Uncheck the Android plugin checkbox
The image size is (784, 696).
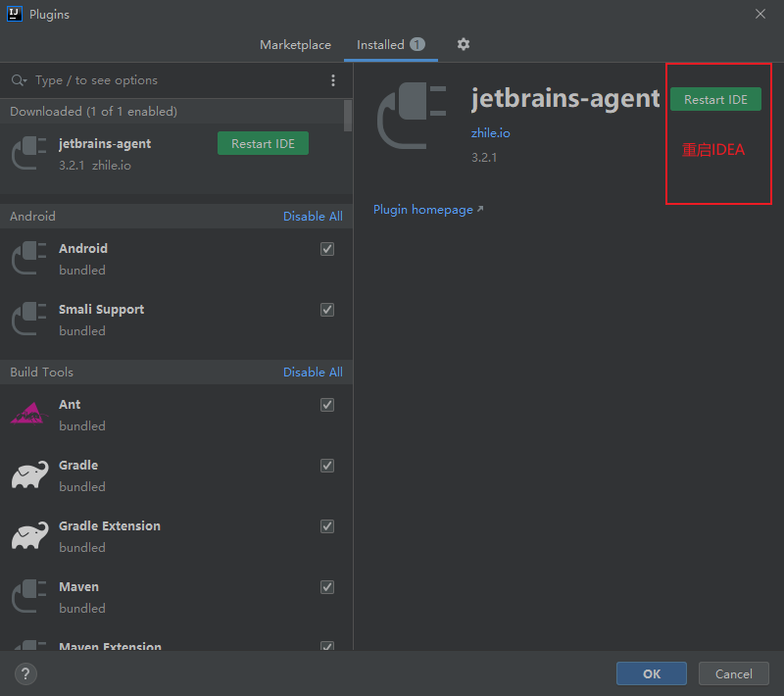(327, 249)
